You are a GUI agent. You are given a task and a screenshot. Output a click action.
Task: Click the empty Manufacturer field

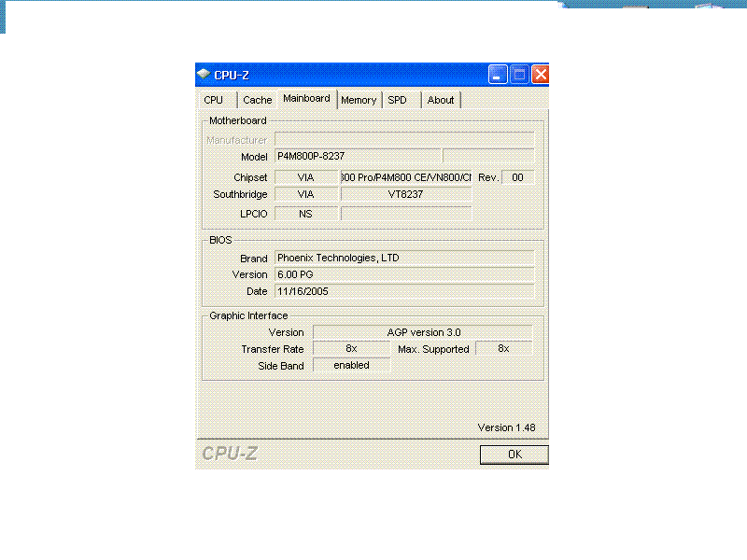click(x=404, y=139)
